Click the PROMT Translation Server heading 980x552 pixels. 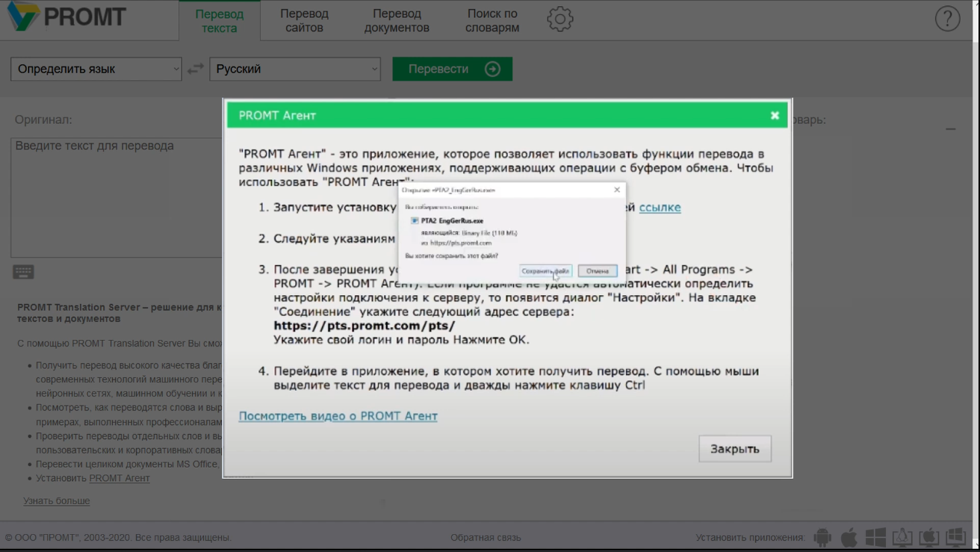(x=120, y=313)
